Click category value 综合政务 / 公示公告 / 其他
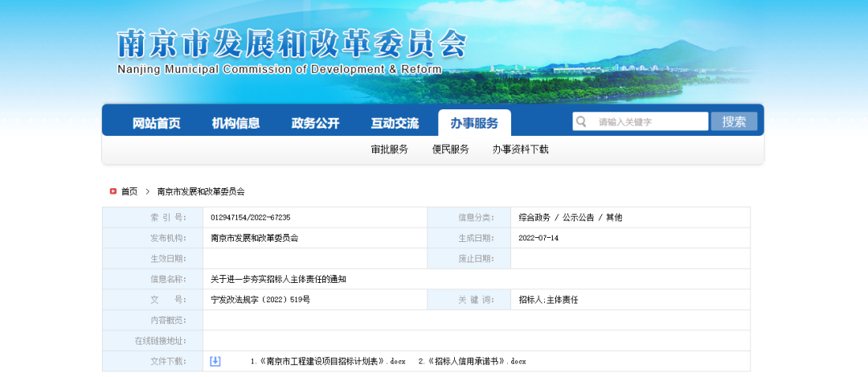This screenshot has width=868, height=377. pyautogui.click(x=570, y=218)
